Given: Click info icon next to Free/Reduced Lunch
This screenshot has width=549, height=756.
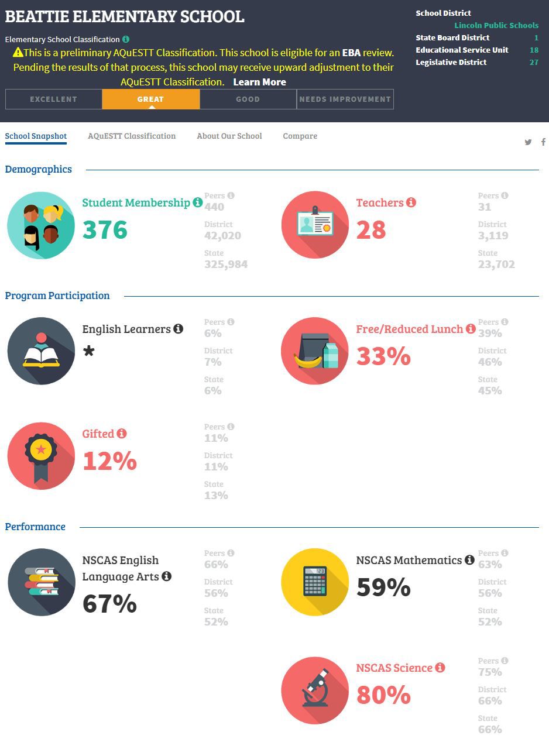Looking at the screenshot, I should 470,329.
